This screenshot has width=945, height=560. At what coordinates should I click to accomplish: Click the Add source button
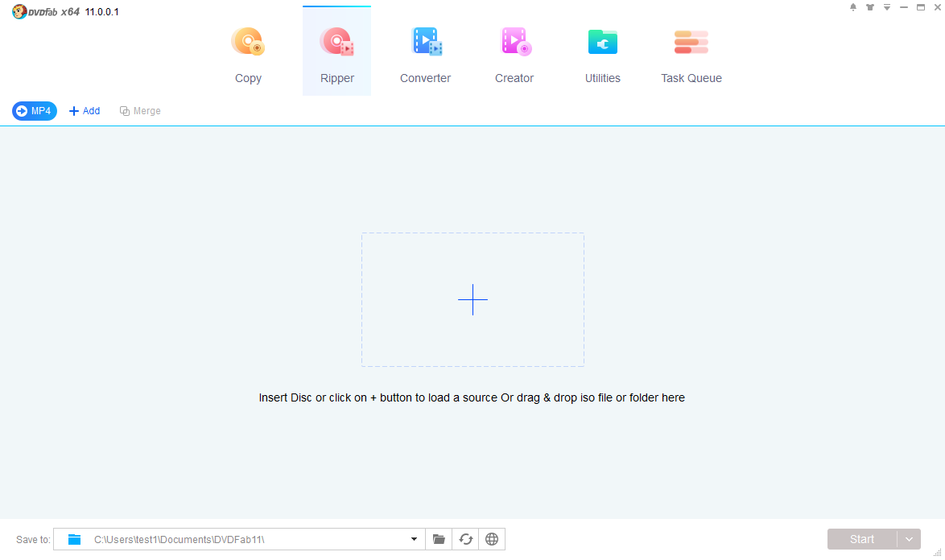click(x=85, y=111)
